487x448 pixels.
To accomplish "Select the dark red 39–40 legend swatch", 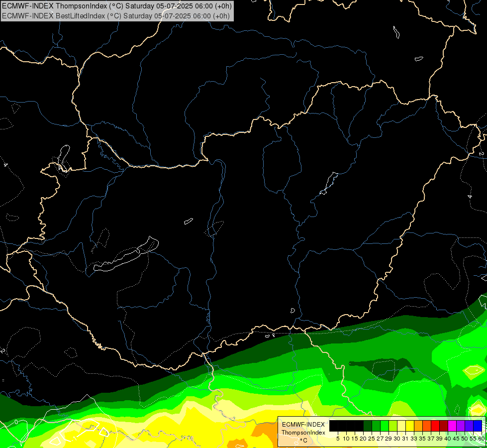I will click(444, 426).
